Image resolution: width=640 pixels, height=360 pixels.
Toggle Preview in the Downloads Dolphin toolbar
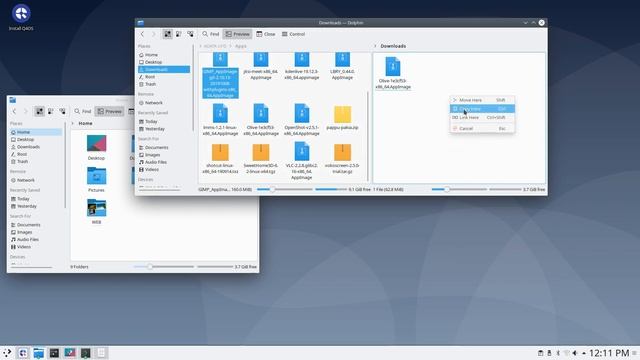(x=237, y=34)
